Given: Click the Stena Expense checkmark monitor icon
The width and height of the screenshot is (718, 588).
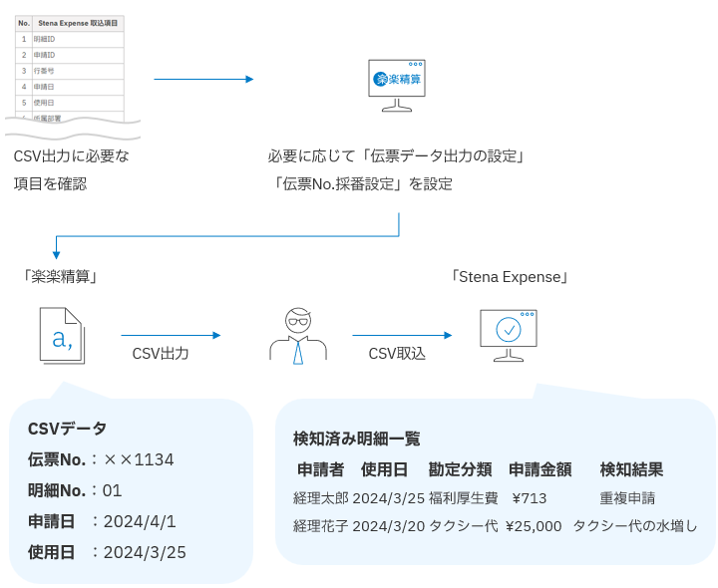Looking at the screenshot, I should coord(508,335).
